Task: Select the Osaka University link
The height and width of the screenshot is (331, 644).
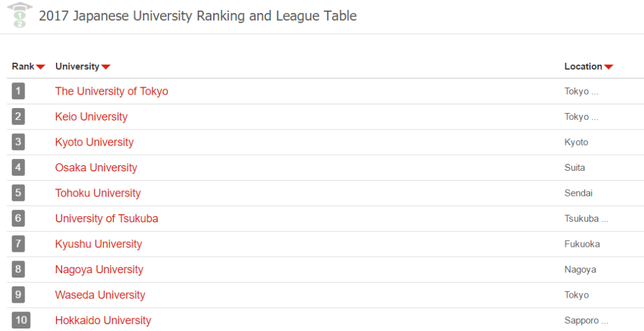Action: point(96,167)
